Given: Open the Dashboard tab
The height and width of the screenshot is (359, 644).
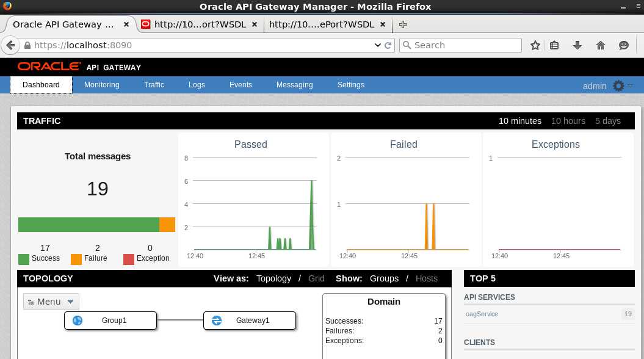Looking at the screenshot, I should (41, 85).
